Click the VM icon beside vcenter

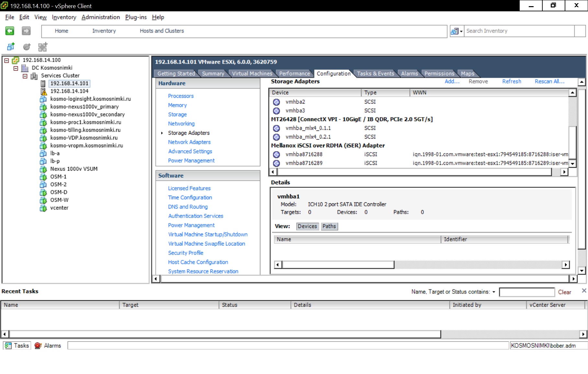[x=43, y=208]
